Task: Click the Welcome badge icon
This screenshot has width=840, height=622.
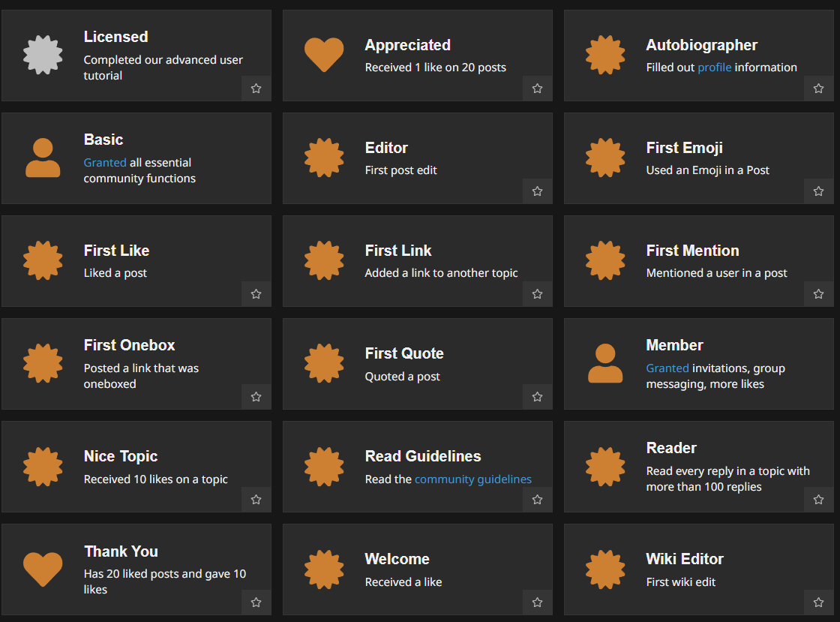Action: [324, 569]
